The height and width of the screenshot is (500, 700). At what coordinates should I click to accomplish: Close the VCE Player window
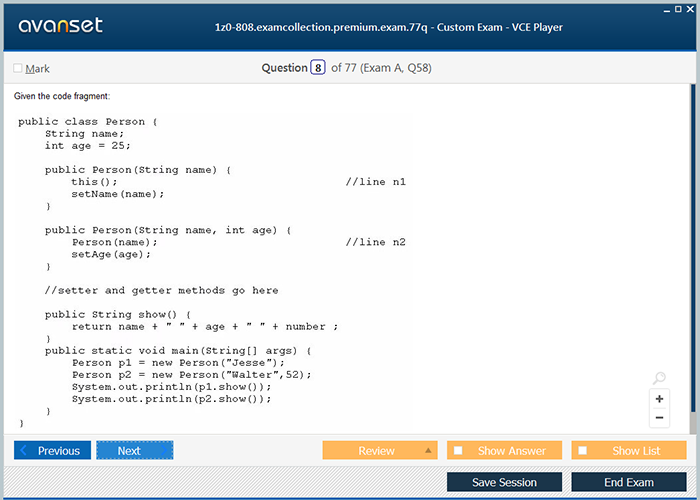coord(691,8)
